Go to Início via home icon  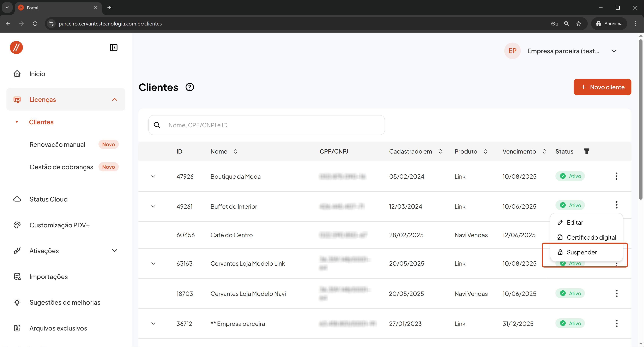point(17,74)
